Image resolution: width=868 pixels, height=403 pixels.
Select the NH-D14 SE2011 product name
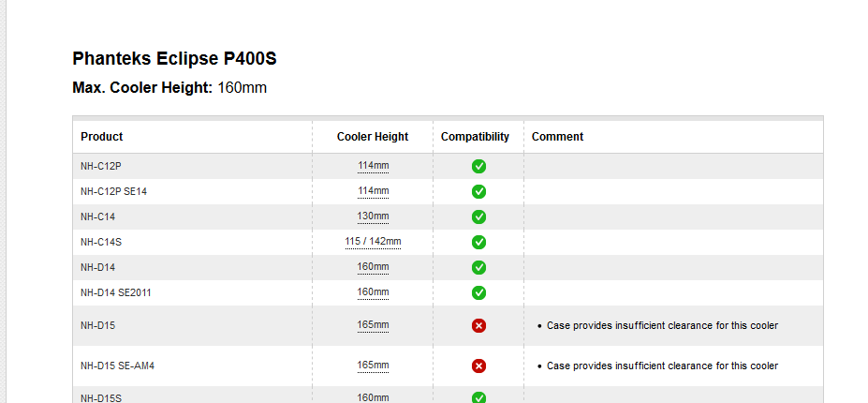116,292
